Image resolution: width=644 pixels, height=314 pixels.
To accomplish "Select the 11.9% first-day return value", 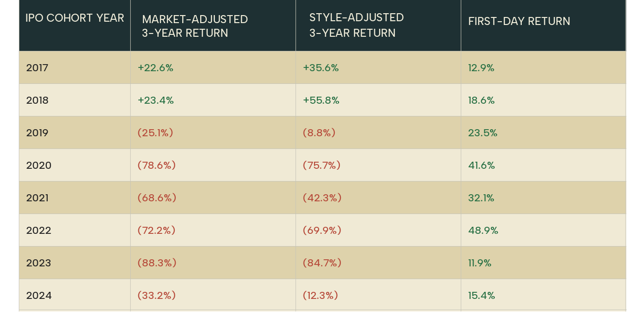I will coord(480,263).
